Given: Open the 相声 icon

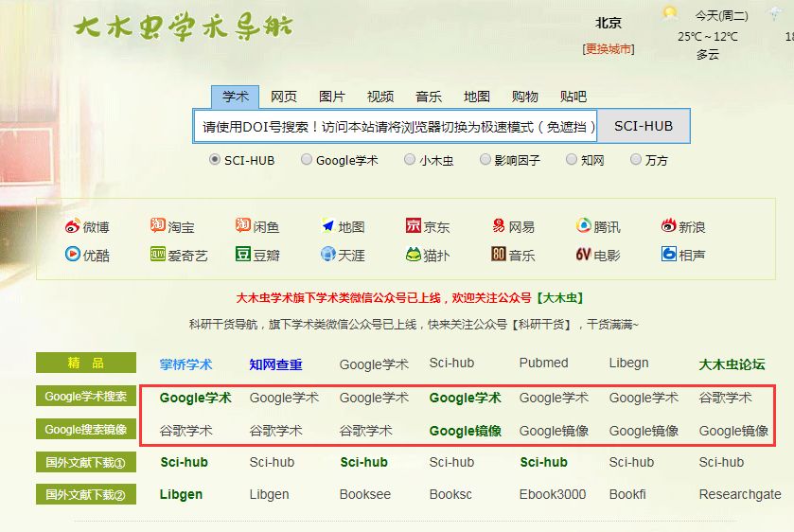Looking at the screenshot, I should click(669, 254).
